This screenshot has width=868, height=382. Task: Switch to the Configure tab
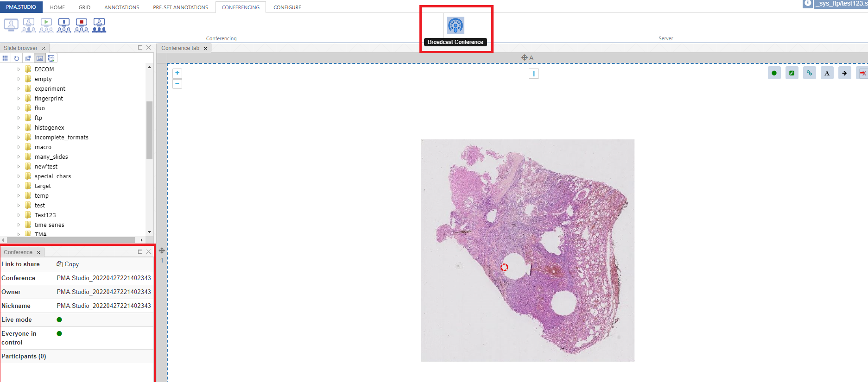(x=287, y=7)
